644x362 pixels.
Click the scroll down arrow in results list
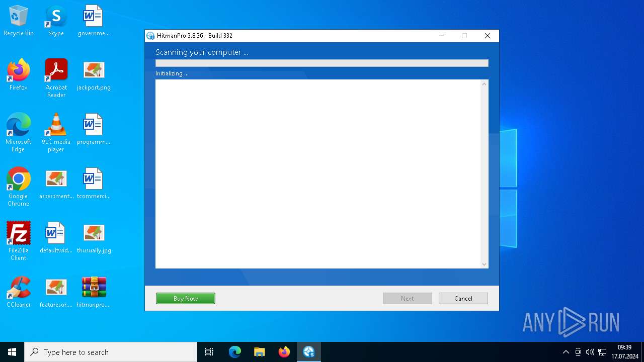(x=484, y=264)
